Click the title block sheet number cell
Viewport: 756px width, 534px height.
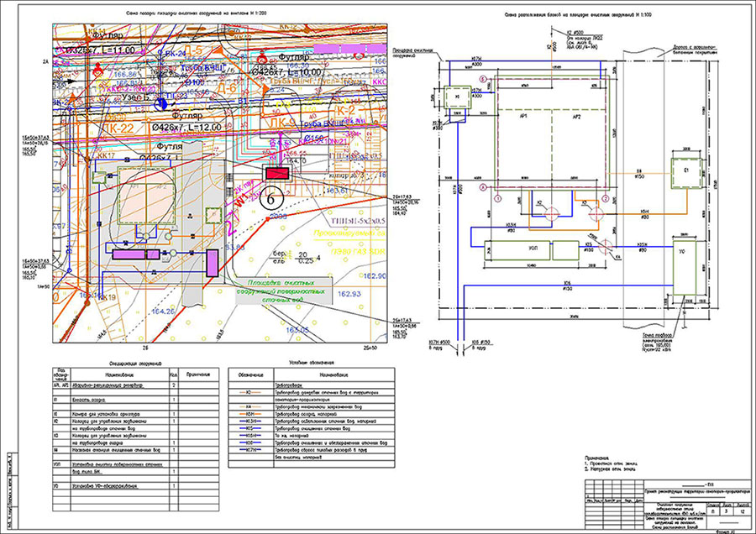click(x=727, y=510)
